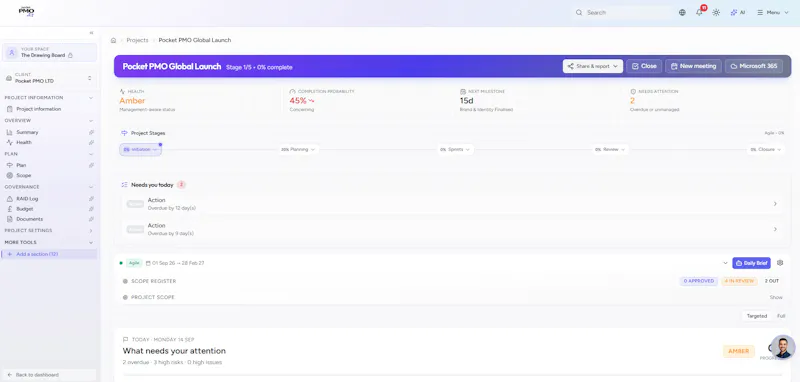Expand the More Tools section
This screenshot has width=800, height=382.
pos(91,243)
